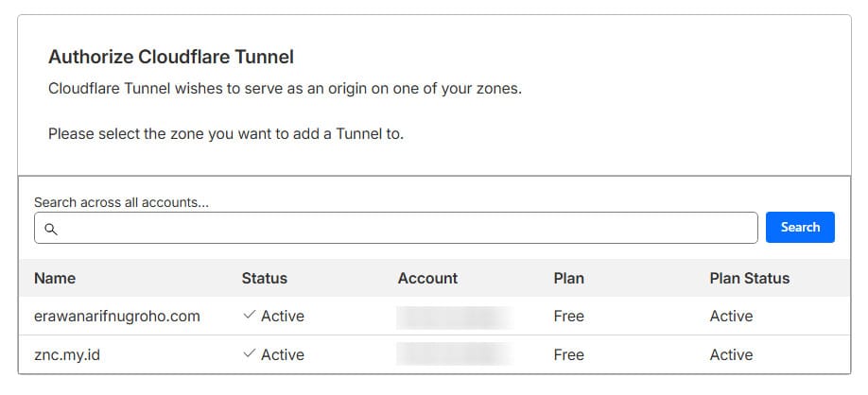Click the Account column header
The image size is (868, 395).
[x=427, y=278]
